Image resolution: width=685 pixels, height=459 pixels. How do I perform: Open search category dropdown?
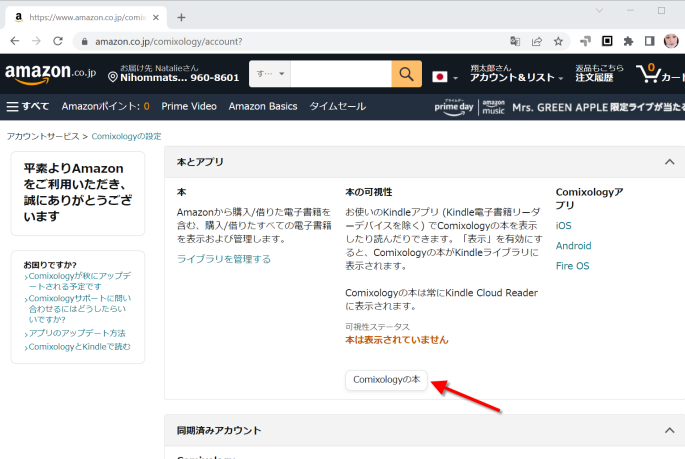pyautogui.click(x=270, y=74)
